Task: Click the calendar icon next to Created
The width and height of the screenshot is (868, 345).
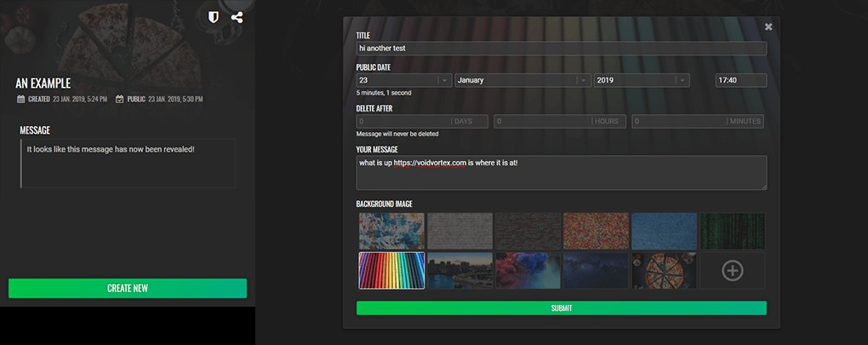Action: click(x=21, y=100)
